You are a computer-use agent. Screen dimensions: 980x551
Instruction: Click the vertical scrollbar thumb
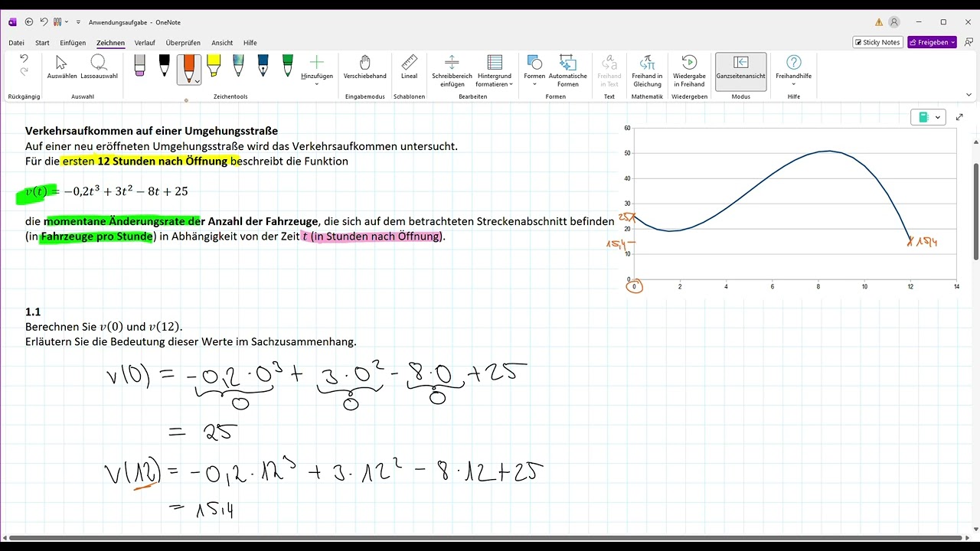coord(975,210)
